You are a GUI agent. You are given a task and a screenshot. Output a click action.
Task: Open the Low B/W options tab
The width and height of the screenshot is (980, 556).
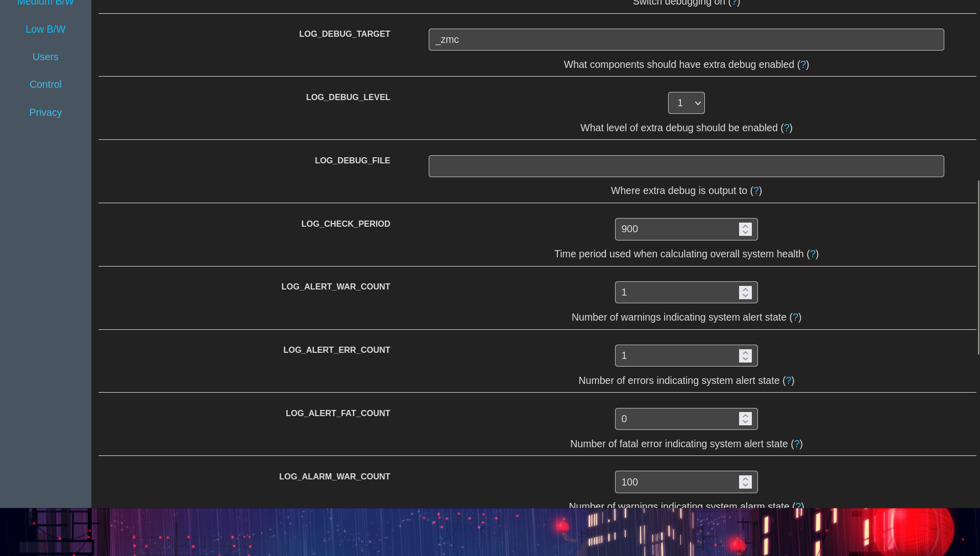click(45, 30)
